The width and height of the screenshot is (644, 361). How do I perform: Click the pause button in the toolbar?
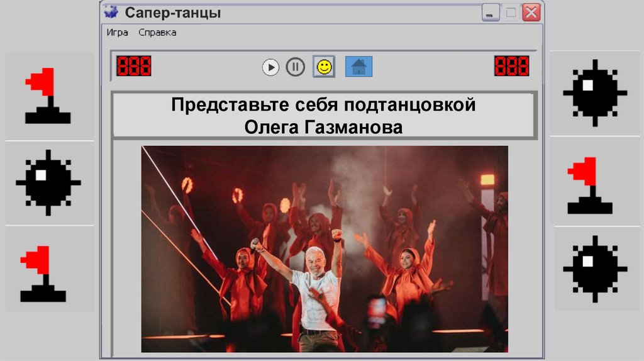(296, 67)
